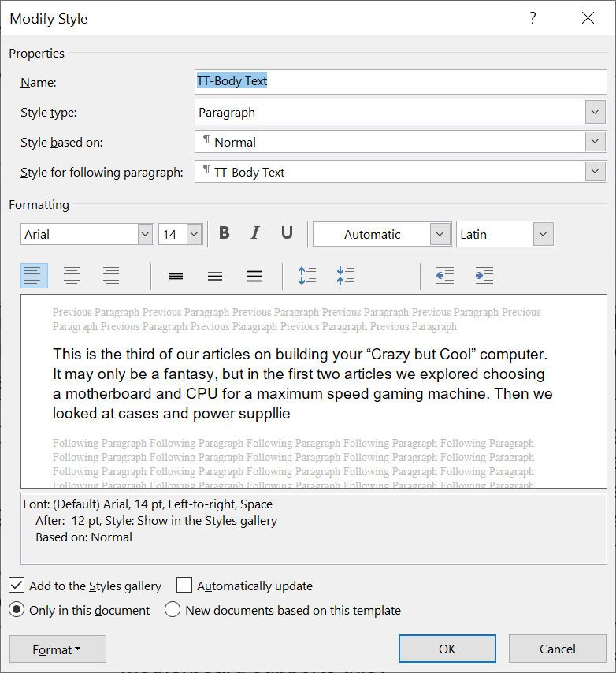Expand the Style based on dropdown

pos(596,142)
